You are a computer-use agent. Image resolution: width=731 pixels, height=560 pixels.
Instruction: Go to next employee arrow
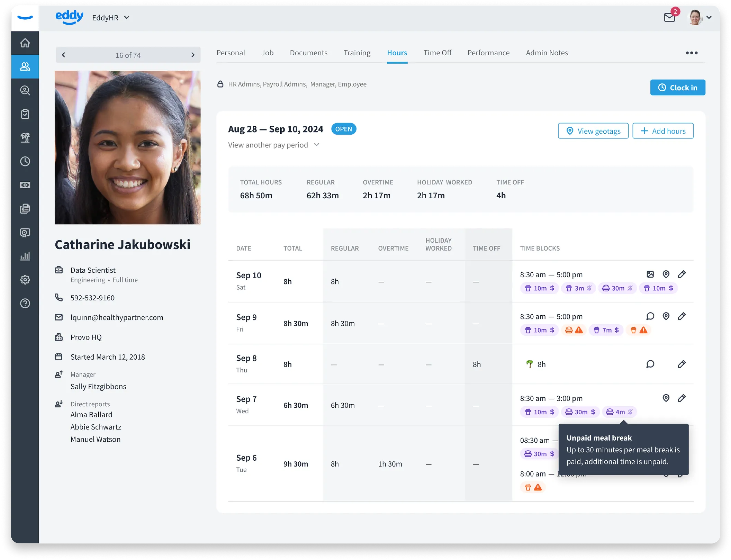tap(193, 55)
